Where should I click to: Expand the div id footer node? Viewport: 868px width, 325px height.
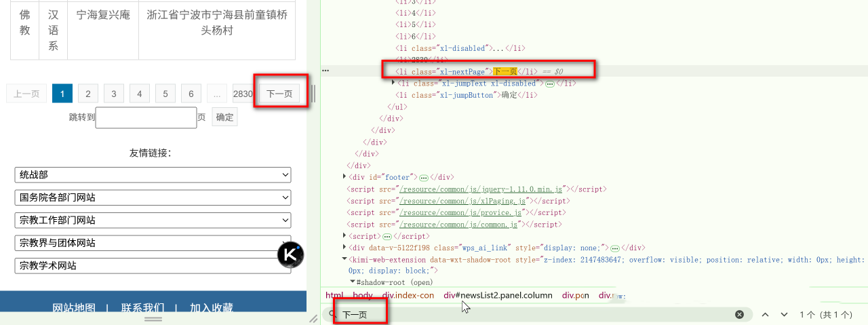(x=345, y=177)
